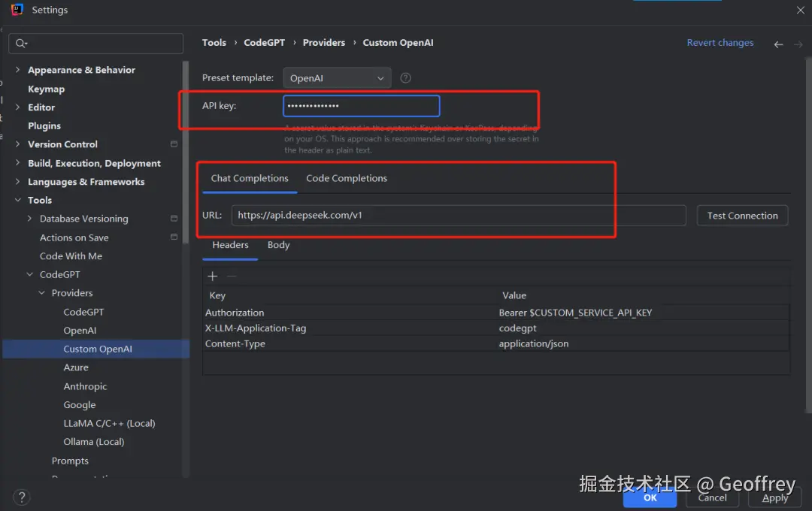Close the Settings window
This screenshot has height=511, width=812.
click(800, 10)
